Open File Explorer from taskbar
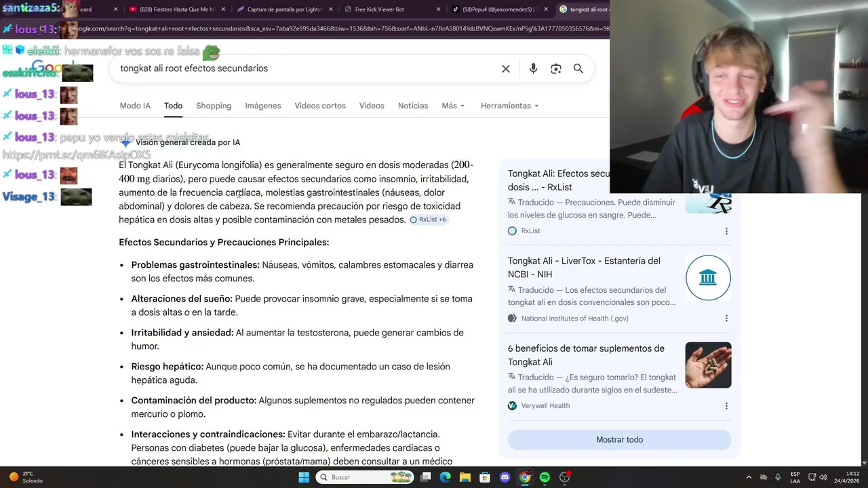 (465, 477)
